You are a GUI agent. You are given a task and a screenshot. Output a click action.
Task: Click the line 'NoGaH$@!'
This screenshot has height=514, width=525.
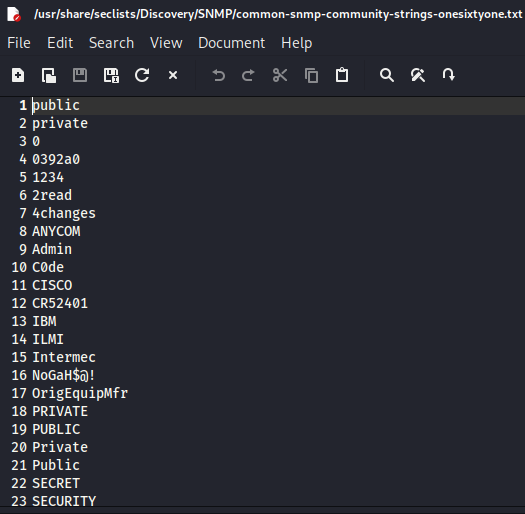tap(63, 375)
